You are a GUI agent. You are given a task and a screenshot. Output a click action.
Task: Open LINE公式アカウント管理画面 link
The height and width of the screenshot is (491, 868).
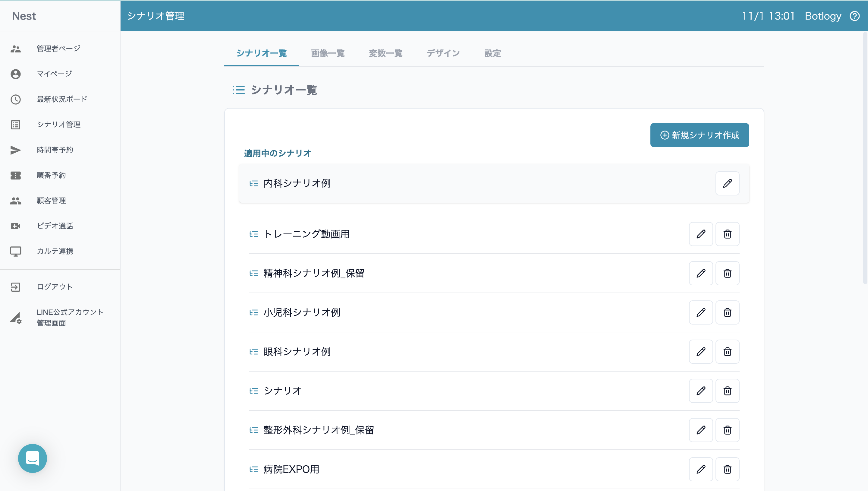coord(70,317)
